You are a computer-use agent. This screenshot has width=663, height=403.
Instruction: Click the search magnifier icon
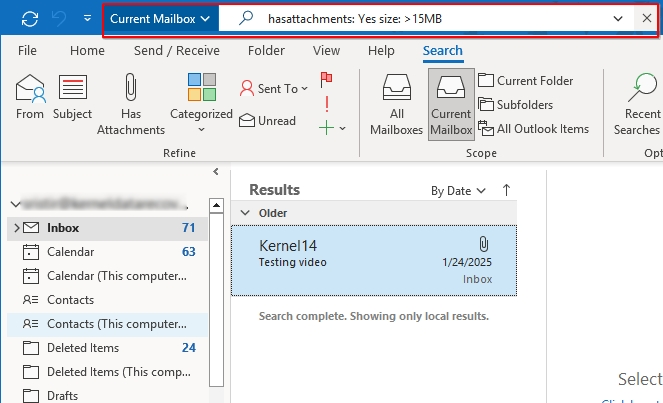click(246, 18)
